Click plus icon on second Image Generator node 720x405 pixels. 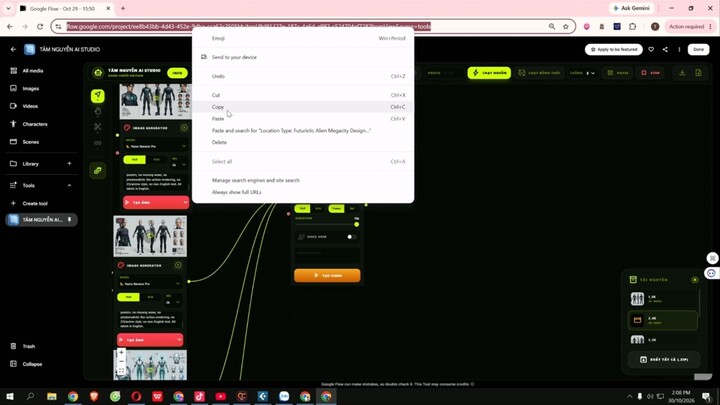178,265
